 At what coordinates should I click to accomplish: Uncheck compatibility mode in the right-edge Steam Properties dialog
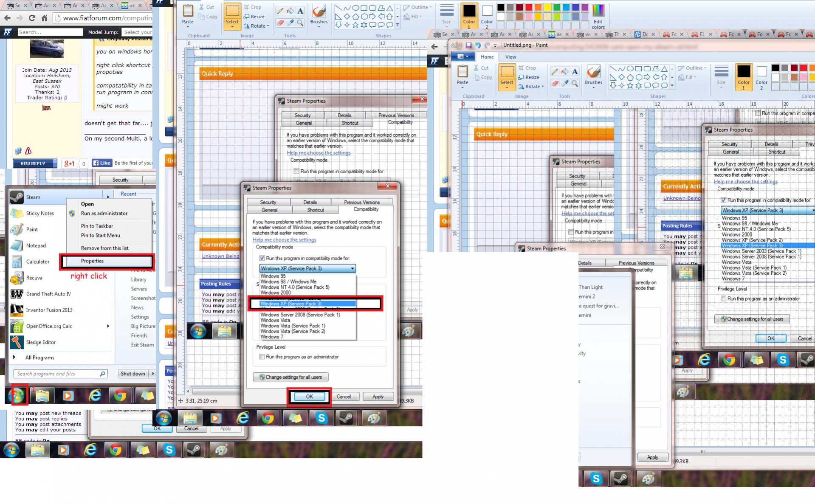[723, 200]
